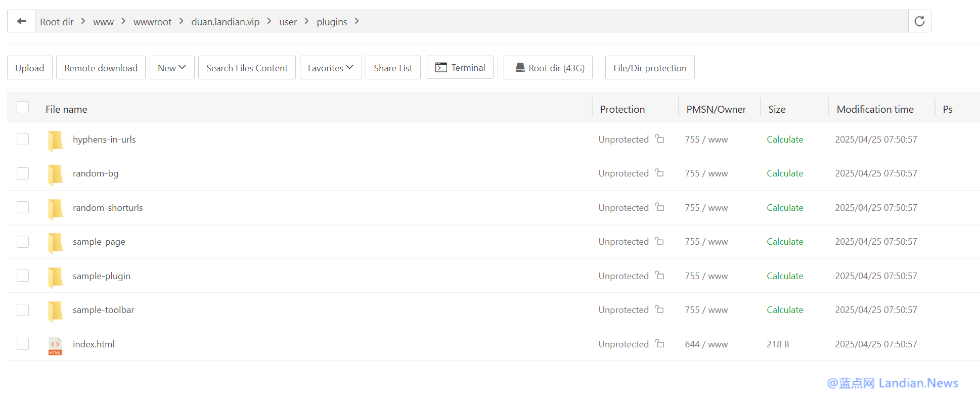Viewport: 980px width, 404px height.
Task: Click the lock icon for hyphens-in-urls
Action: point(659,139)
